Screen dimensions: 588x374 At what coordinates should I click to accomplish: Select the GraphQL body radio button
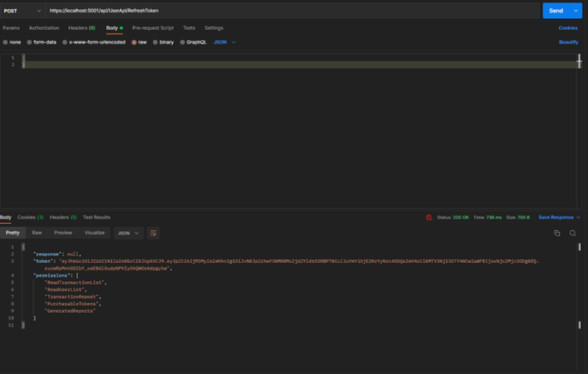[183, 42]
